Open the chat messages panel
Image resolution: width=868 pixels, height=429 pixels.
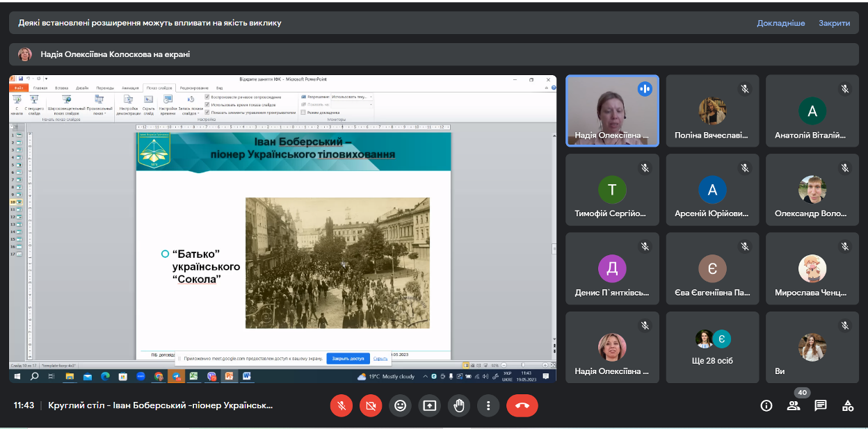tap(821, 405)
